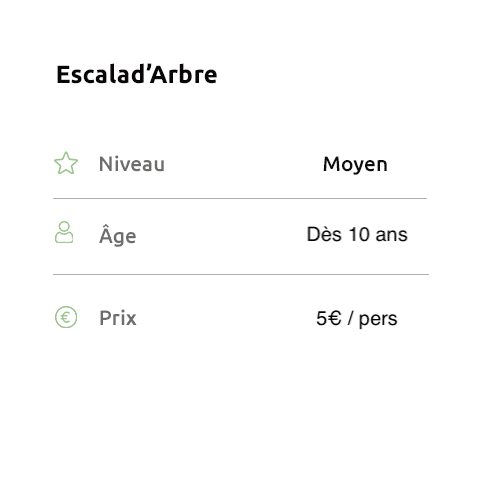Click the circled euro icon beside Prix
Viewport: 500px width, 500px height.
pos(66,317)
